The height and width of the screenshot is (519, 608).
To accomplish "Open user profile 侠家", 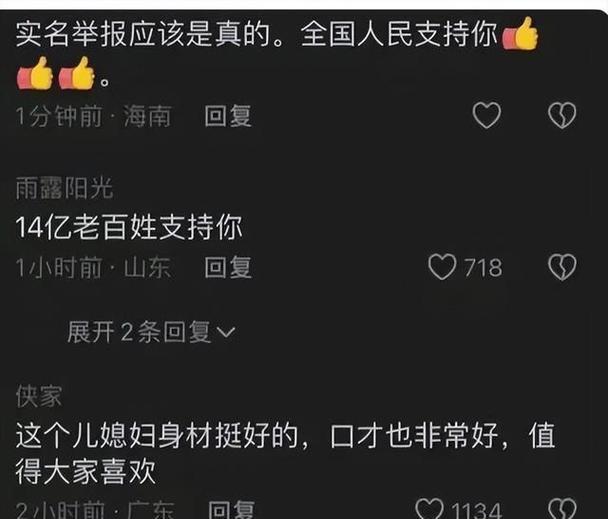I will tap(39, 396).
